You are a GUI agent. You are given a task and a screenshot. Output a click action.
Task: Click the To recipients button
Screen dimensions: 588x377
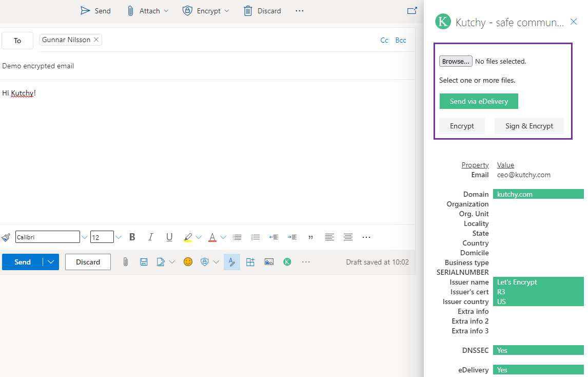tap(17, 41)
